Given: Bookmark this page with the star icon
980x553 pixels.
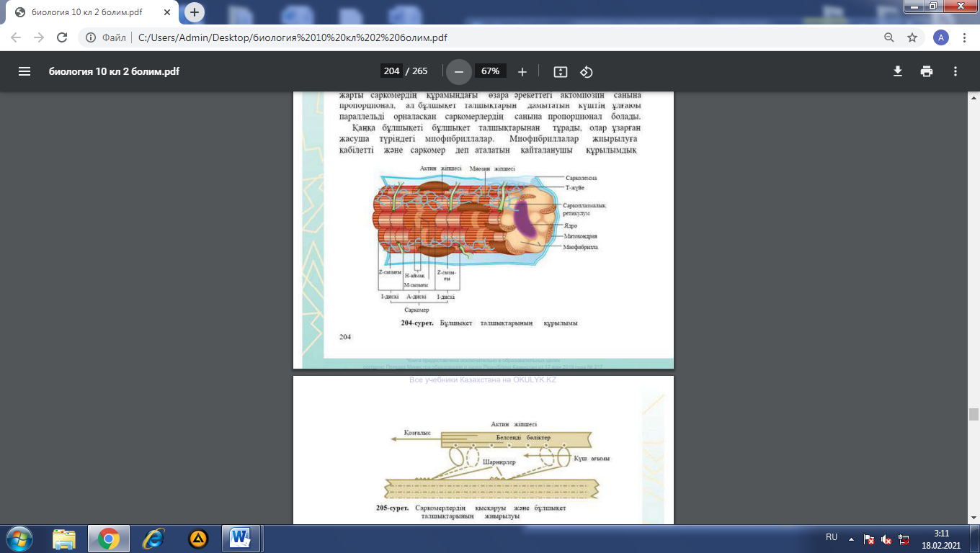Looking at the screenshot, I should tap(912, 37).
